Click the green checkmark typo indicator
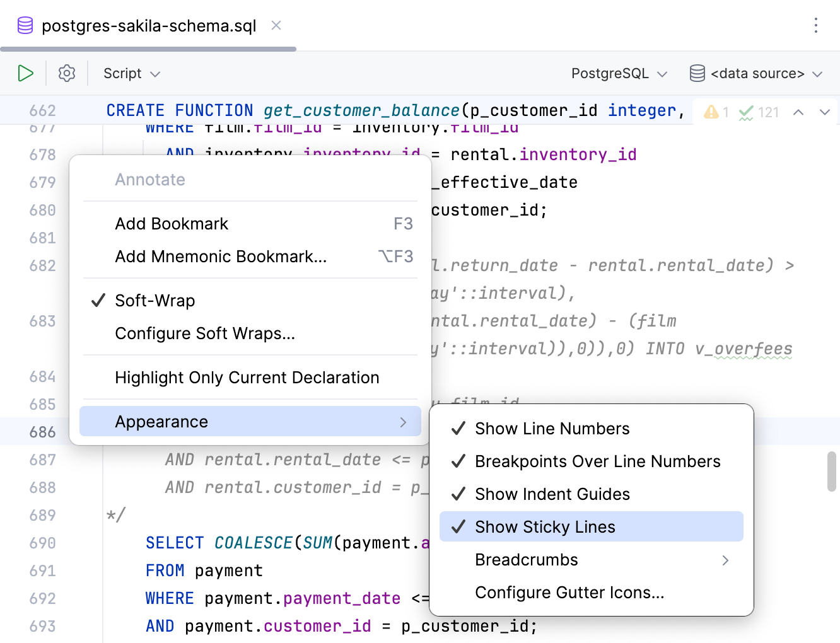This screenshot has height=643, width=840. [x=747, y=112]
